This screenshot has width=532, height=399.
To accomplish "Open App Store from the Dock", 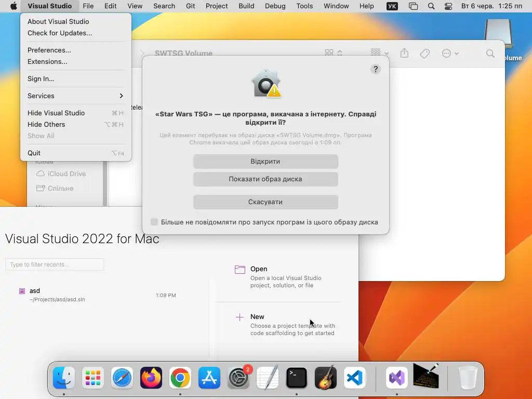I will pos(209,378).
